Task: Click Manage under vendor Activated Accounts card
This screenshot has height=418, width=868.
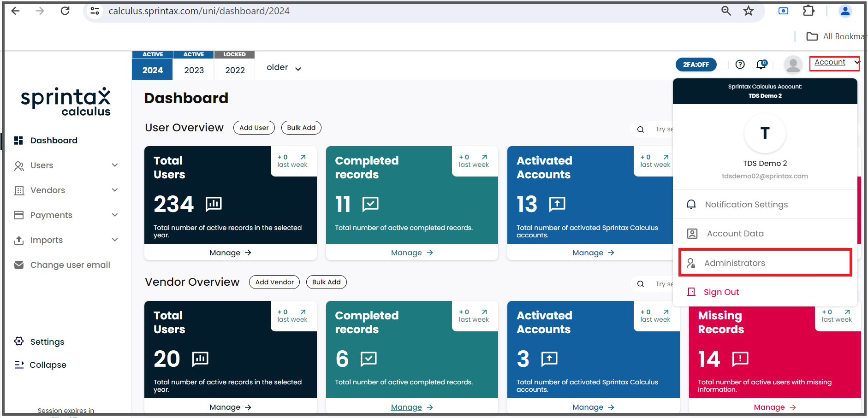Action: coord(594,407)
